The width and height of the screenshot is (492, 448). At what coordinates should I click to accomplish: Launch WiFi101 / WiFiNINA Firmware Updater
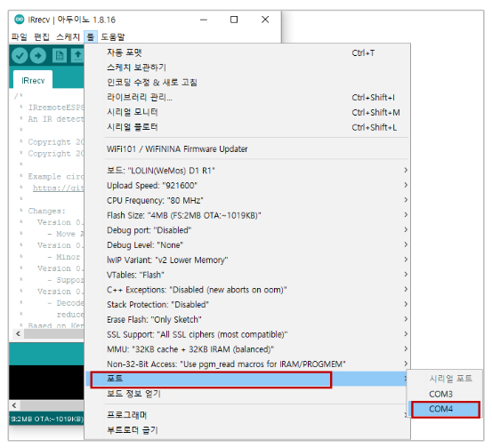(247, 149)
